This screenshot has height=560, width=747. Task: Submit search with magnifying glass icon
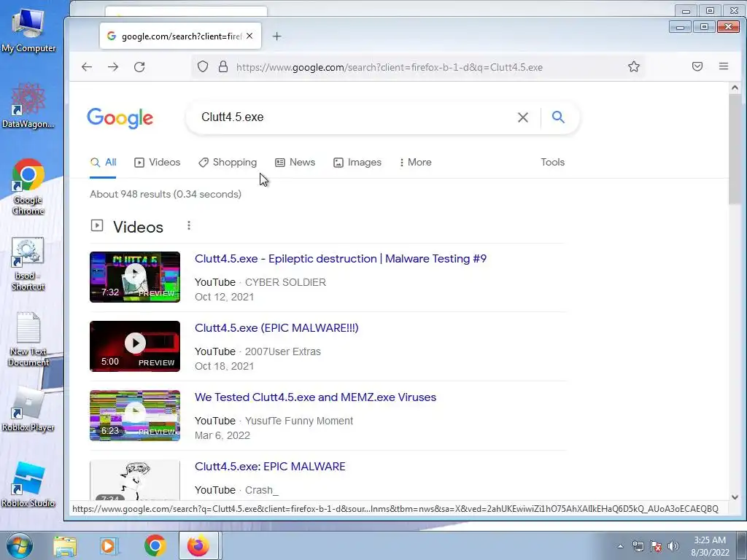(558, 117)
